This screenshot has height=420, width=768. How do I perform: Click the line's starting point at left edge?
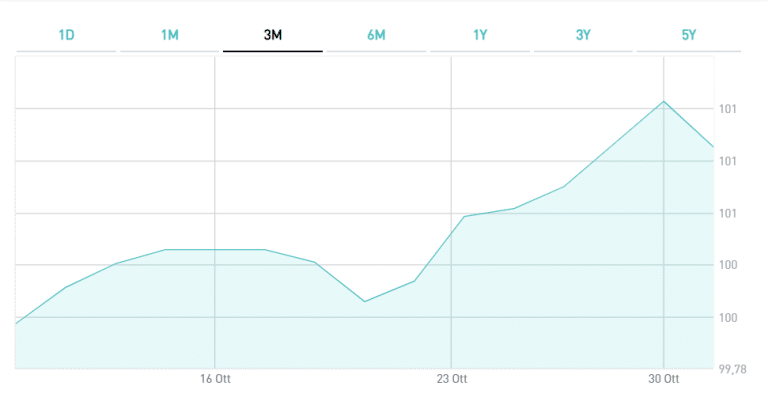pyautogui.click(x=17, y=323)
